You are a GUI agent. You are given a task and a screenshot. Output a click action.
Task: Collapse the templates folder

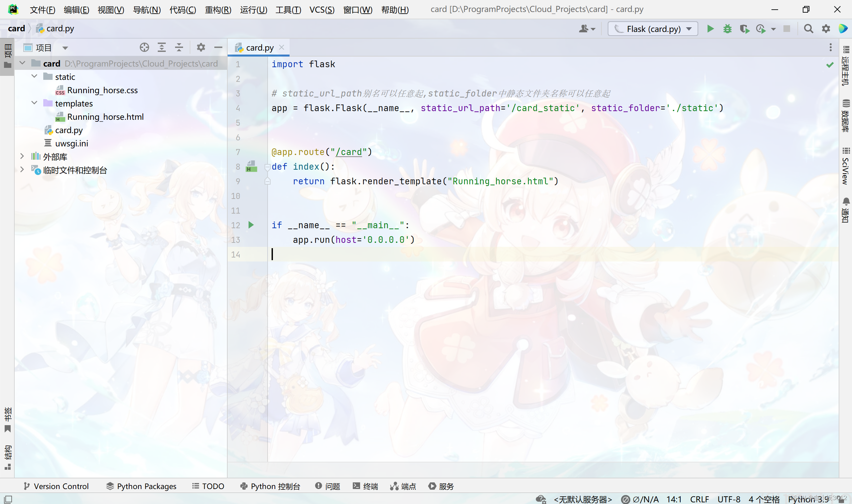[34, 103]
